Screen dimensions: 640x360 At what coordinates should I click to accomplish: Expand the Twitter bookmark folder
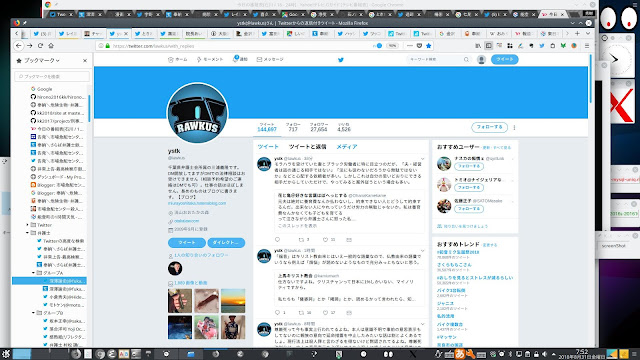[x=27, y=225]
